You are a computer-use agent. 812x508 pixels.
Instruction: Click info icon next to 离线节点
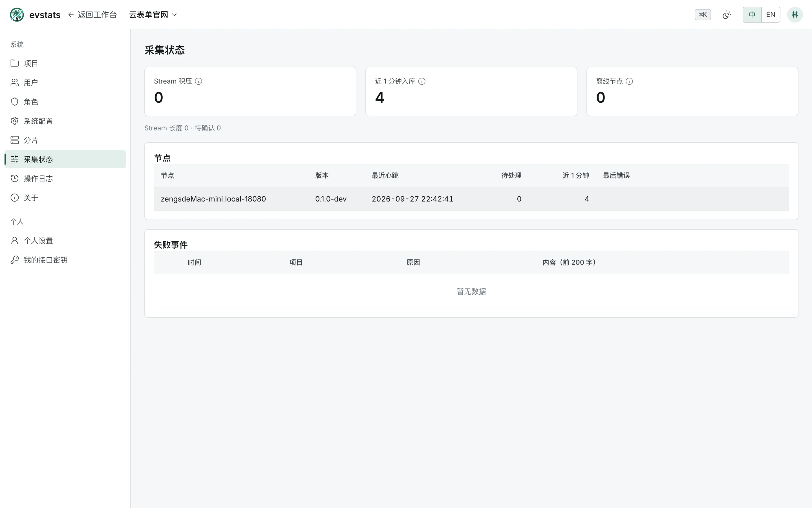(x=629, y=81)
